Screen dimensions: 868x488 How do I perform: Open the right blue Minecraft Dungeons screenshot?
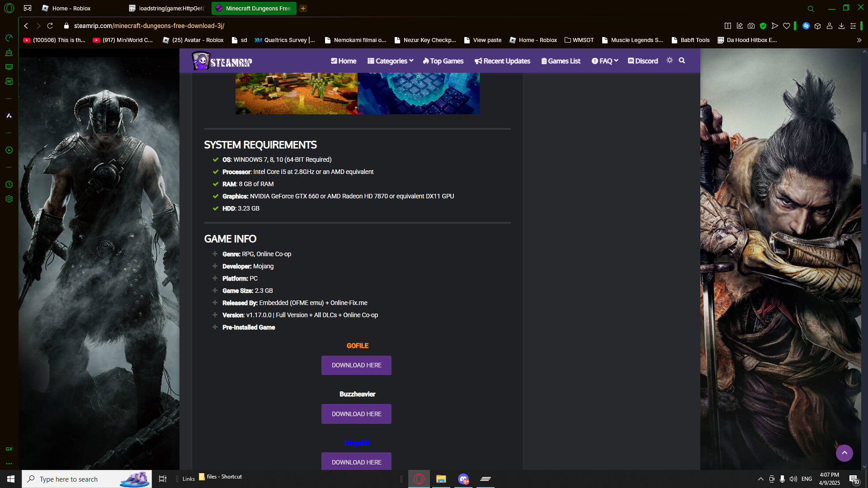419,94
